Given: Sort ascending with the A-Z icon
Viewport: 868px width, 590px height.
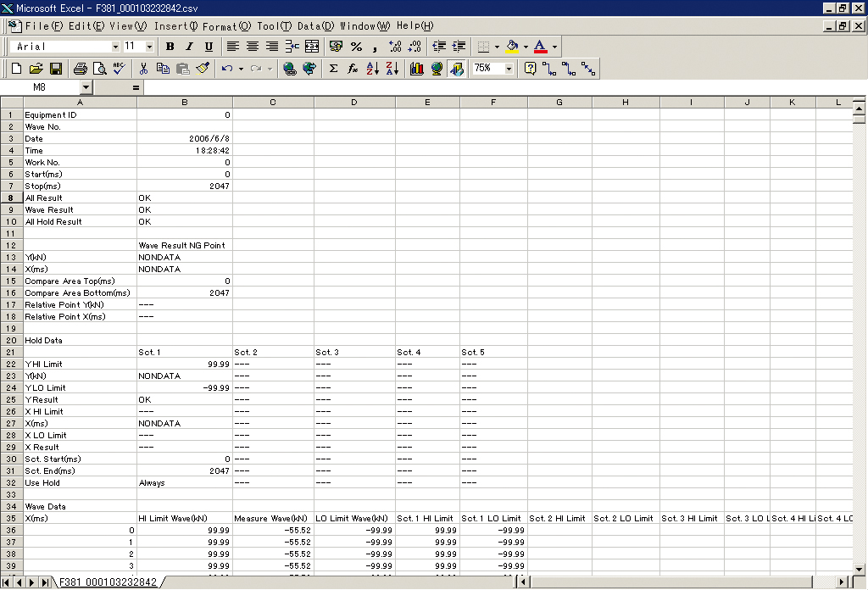Looking at the screenshot, I should click(372, 69).
